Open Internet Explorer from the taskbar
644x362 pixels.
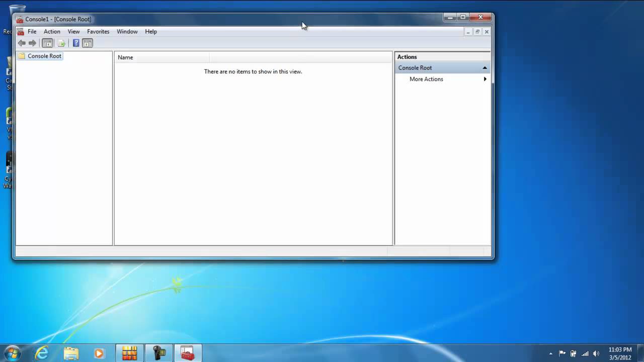pos(42,353)
